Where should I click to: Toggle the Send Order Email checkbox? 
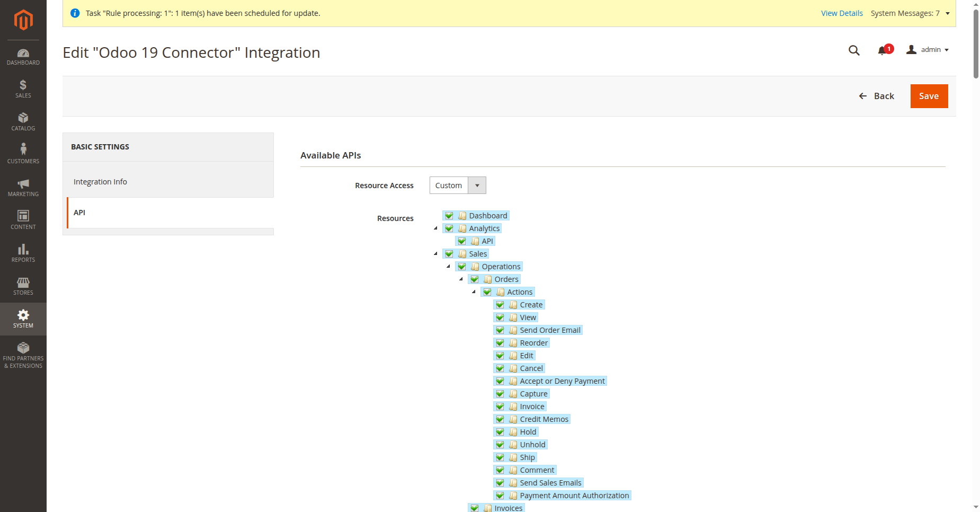[x=500, y=330]
